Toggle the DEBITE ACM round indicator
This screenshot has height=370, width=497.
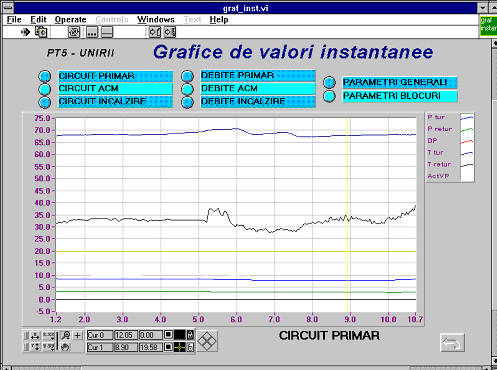(187, 89)
